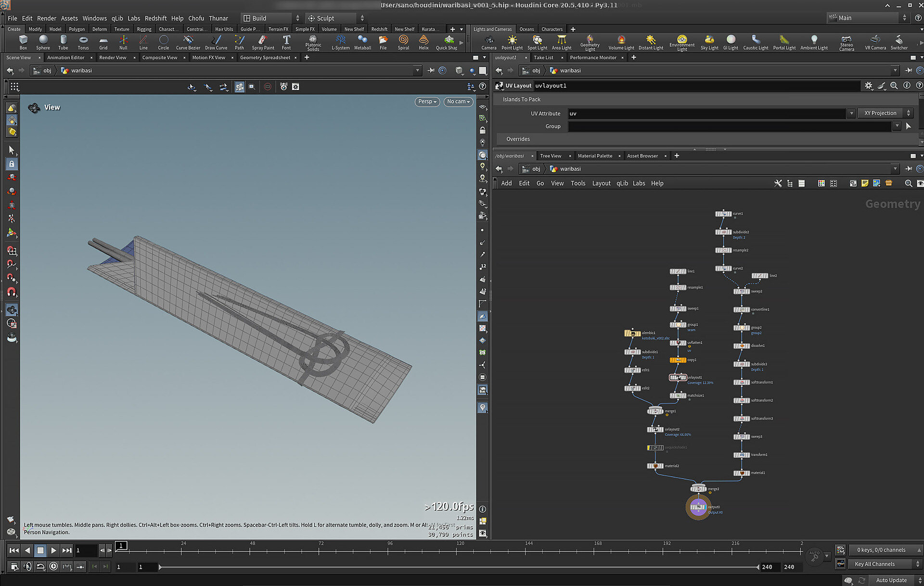Toggle the Auto Update mode button
The image size is (924, 586).
pos(891,580)
